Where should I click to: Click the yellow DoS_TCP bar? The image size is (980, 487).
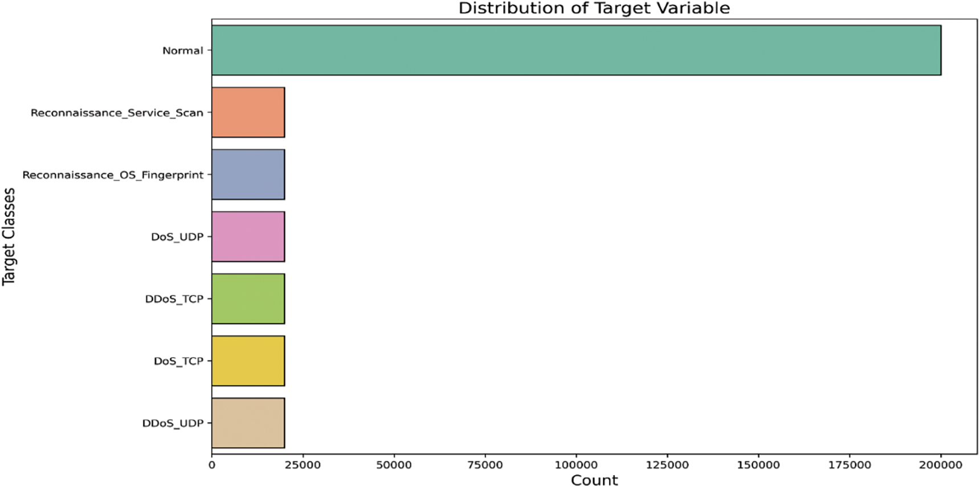click(x=248, y=361)
